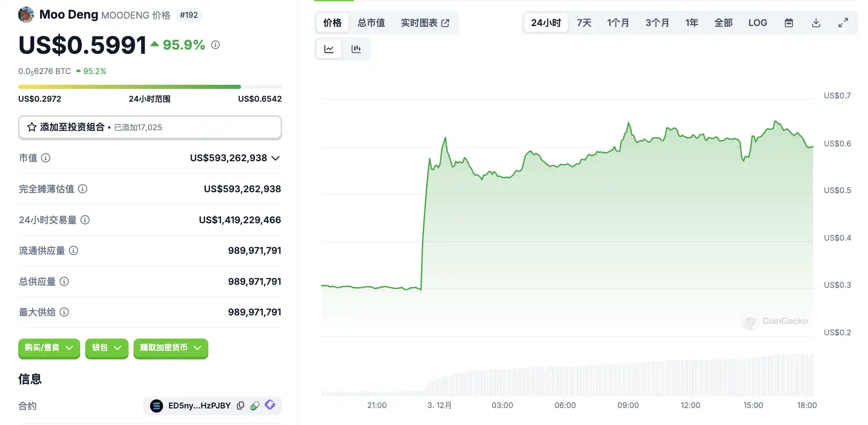
Task: Switch to the 总市值 tab
Action: point(371,23)
